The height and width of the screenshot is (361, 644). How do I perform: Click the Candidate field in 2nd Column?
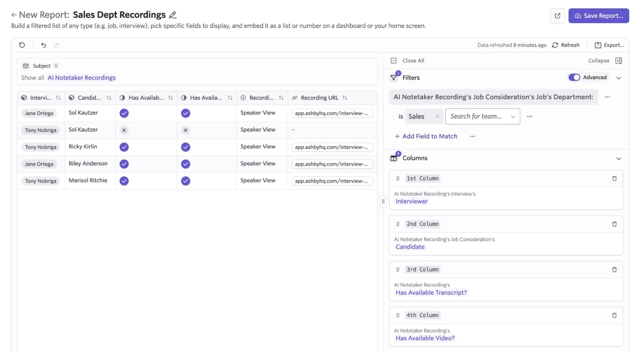tap(410, 247)
